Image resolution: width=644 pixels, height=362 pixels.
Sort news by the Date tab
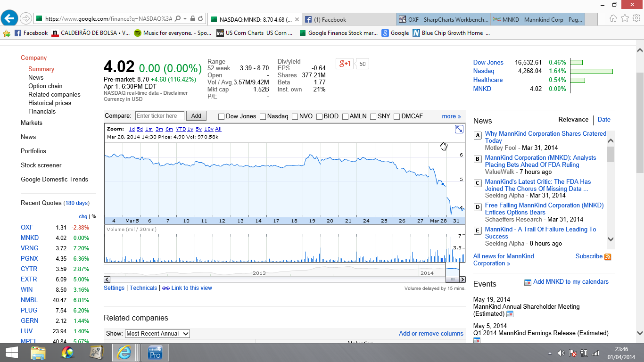604,120
